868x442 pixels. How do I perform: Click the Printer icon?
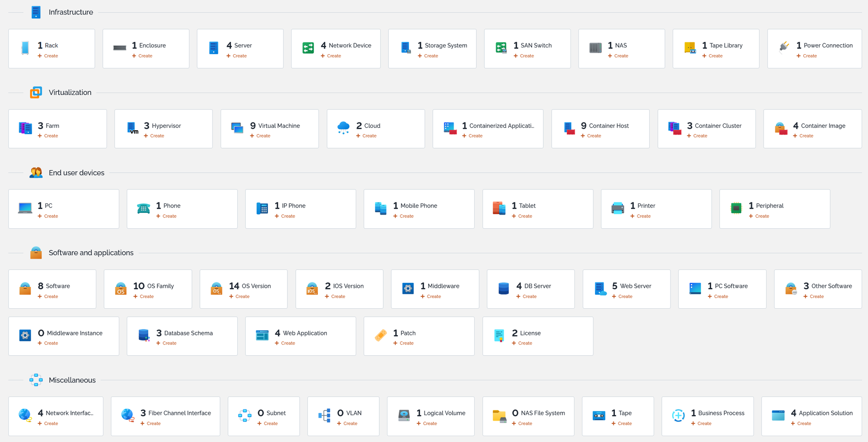[618, 208]
